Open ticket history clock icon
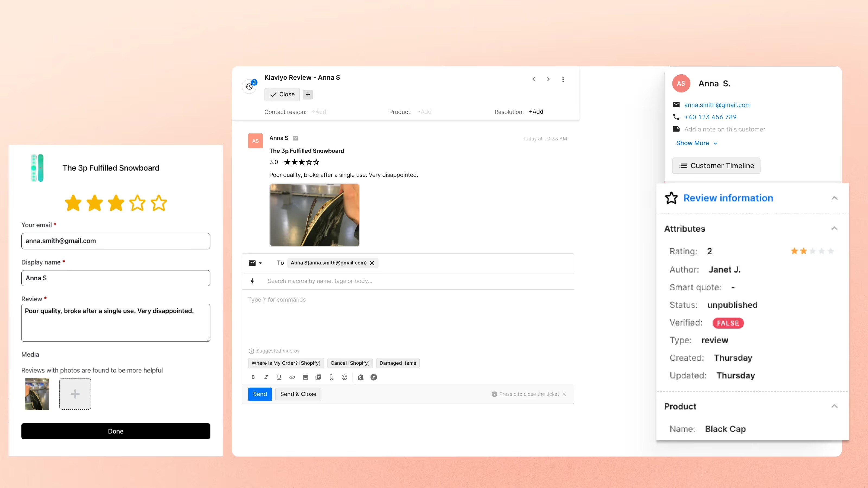Screen dimensions: 868x488 pos(249,86)
